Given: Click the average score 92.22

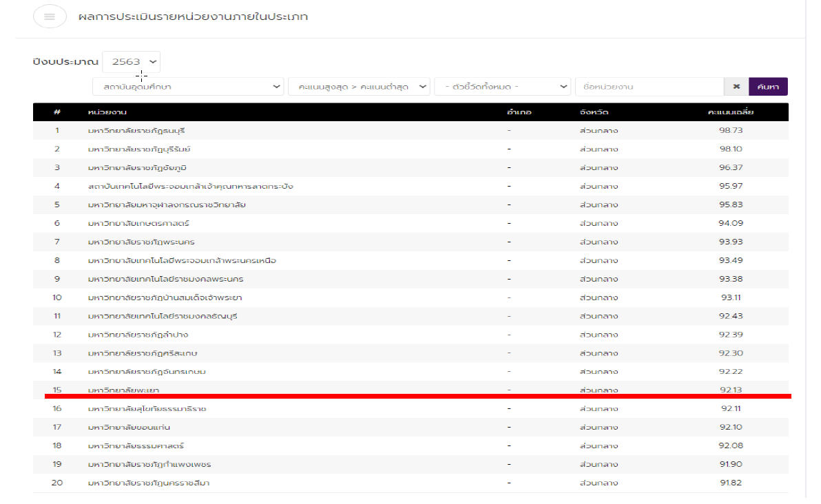Looking at the screenshot, I should pos(731,372).
